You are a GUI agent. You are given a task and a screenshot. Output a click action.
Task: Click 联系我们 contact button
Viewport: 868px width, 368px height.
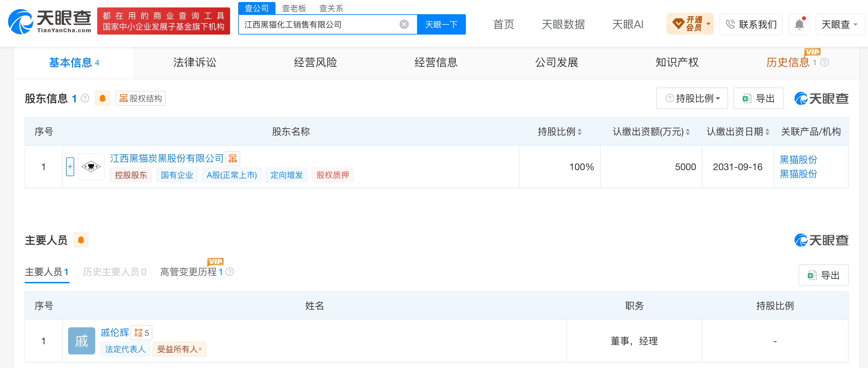point(751,24)
